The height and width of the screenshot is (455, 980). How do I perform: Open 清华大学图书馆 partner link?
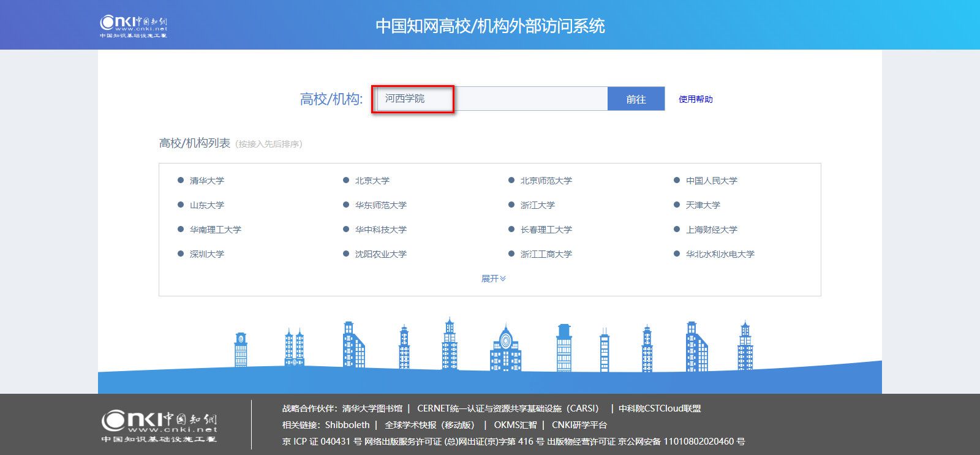372,408
